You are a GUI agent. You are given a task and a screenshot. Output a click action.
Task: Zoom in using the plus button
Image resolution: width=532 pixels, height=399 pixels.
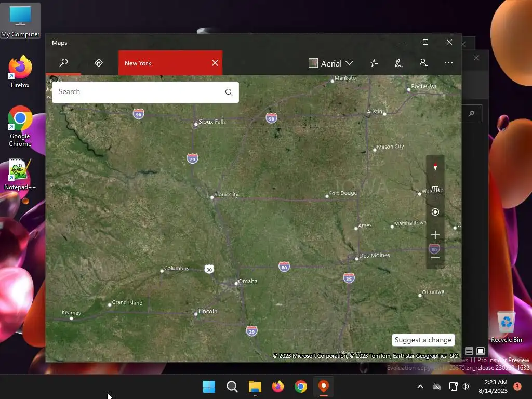[x=435, y=235]
